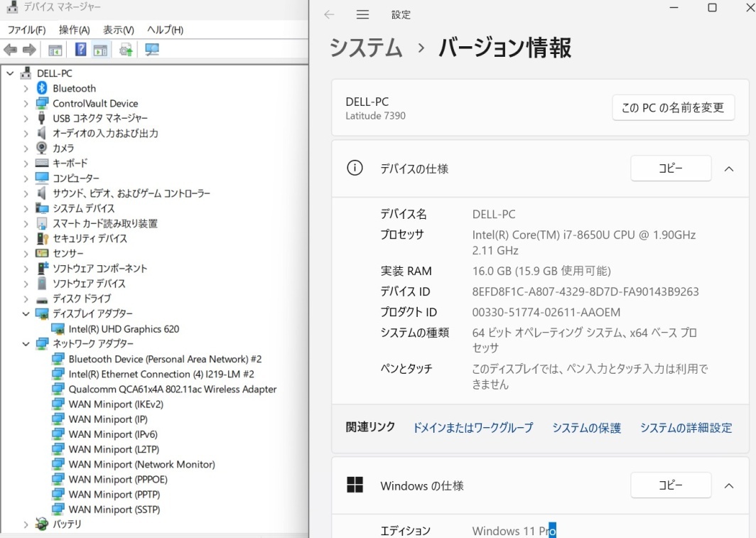
Task: Click the Intel(R) UHD Graphics 620 adapter icon
Action: [58, 329]
